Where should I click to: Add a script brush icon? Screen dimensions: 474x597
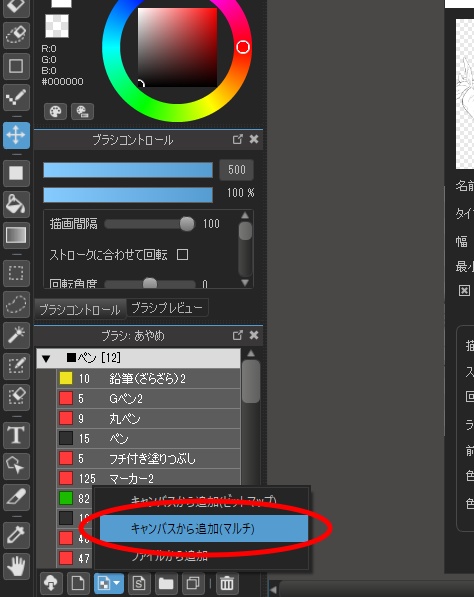tap(139, 583)
